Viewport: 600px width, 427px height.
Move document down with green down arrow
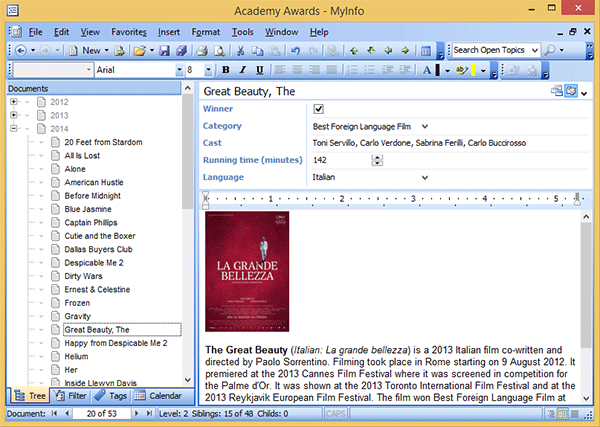pos(371,51)
